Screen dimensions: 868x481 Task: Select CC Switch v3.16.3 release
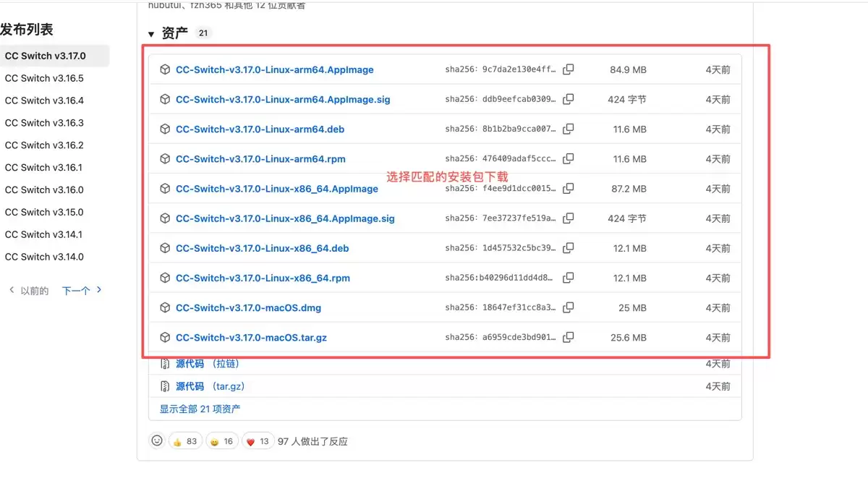(x=44, y=123)
